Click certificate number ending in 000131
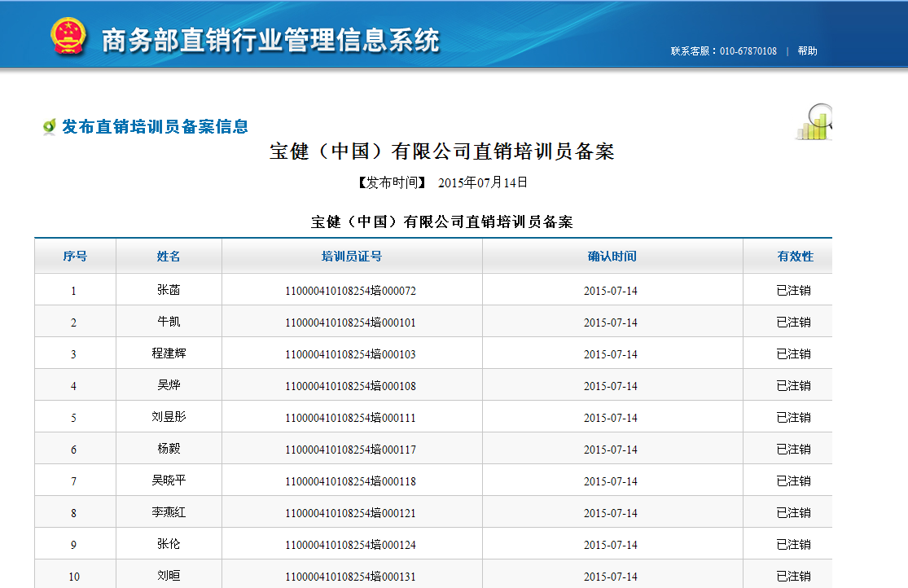Image resolution: width=908 pixels, height=588 pixels. [x=350, y=577]
